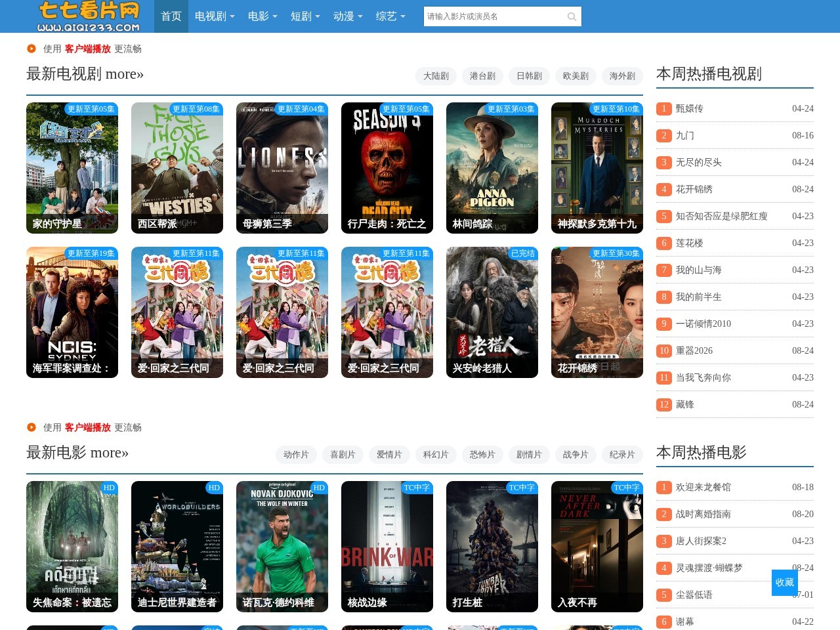Screen dimensions: 840x630
Task: Filter movies by 爱情片
Action: coord(390,455)
